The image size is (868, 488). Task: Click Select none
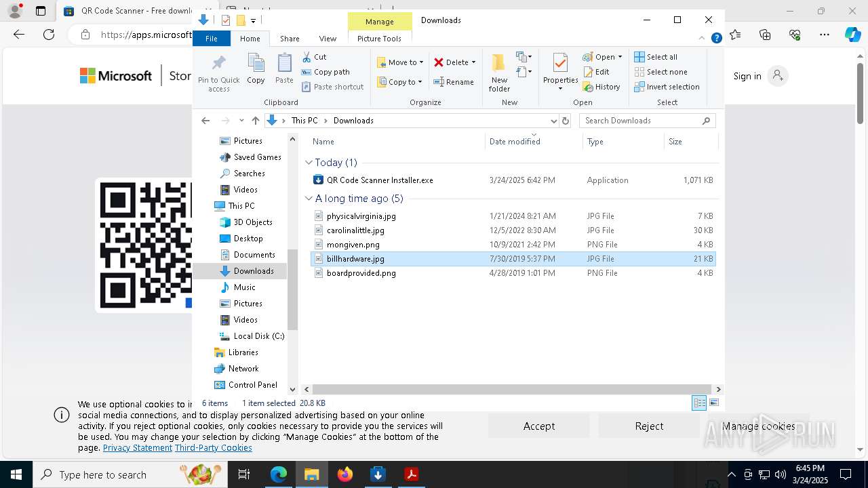coord(660,72)
